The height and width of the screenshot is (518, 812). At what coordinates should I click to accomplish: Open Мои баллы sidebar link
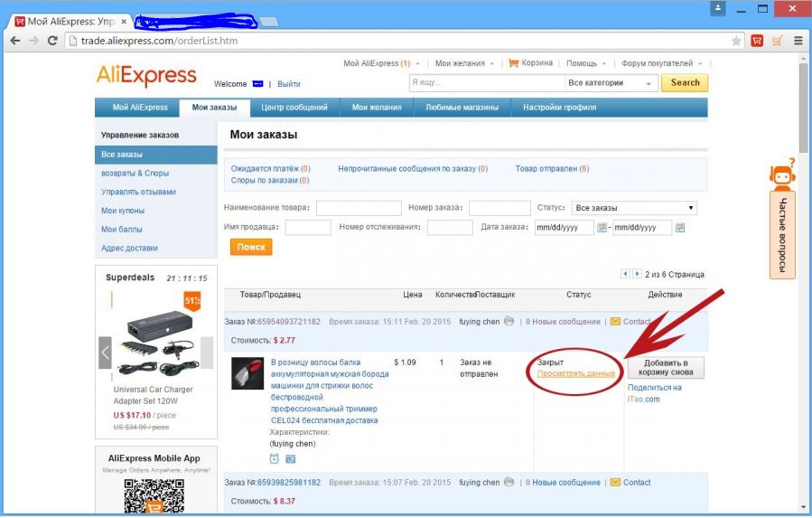click(x=122, y=230)
